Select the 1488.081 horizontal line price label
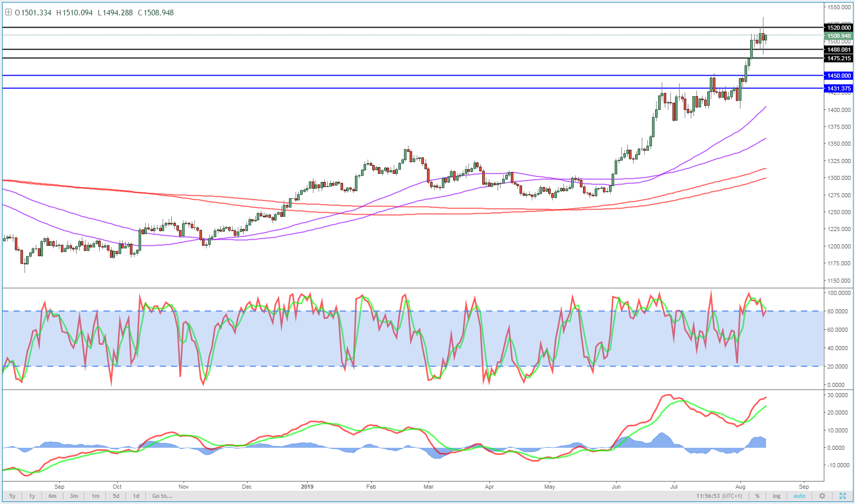Image resolution: width=855 pixels, height=504 pixels. (839, 50)
